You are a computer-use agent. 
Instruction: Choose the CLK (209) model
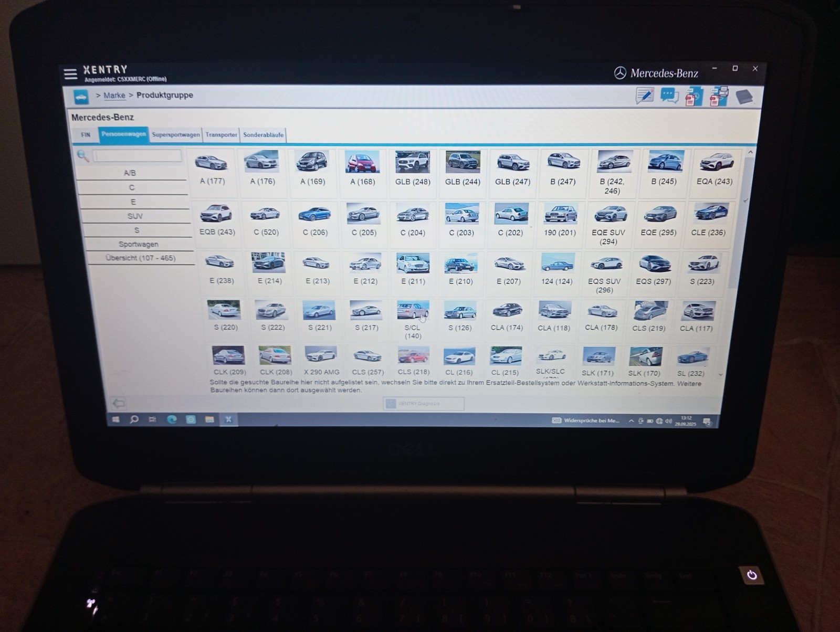coord(229,361)
